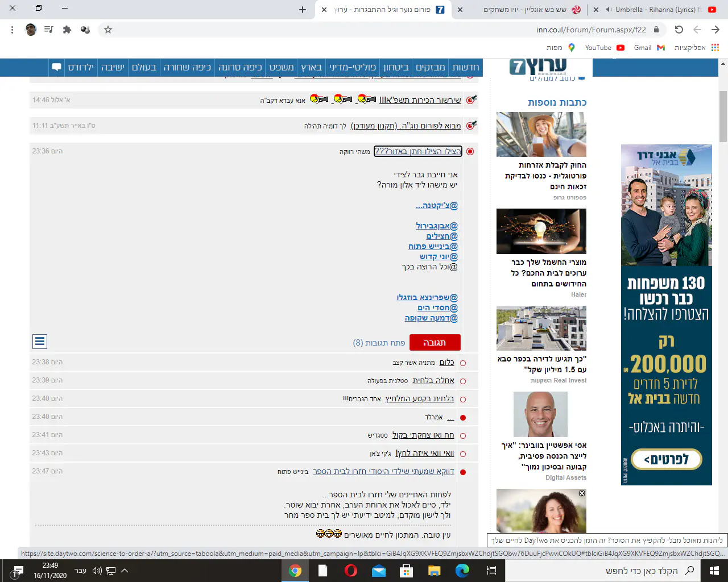
Task: Show hidden icons in the system tray
Action: [125, 571]
